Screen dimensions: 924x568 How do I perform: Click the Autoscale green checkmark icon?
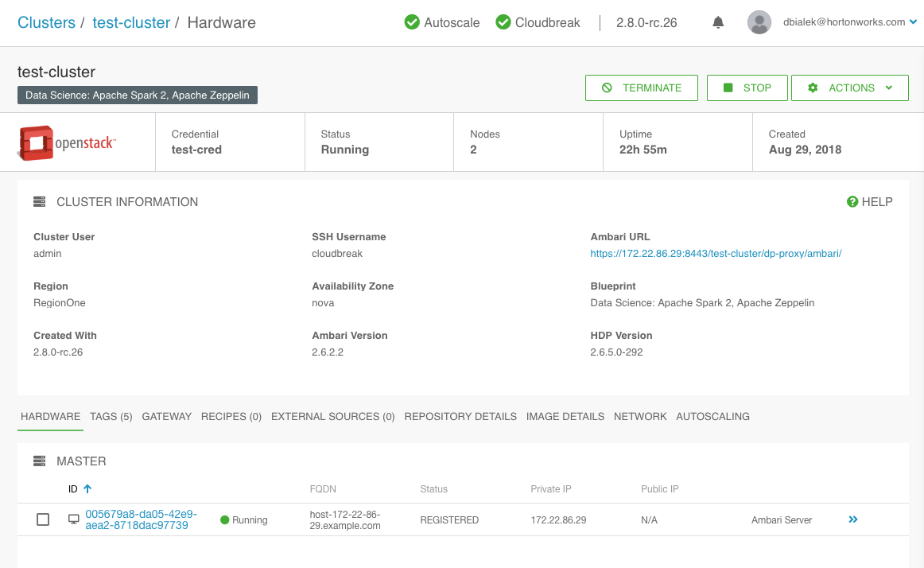(412, 22)
